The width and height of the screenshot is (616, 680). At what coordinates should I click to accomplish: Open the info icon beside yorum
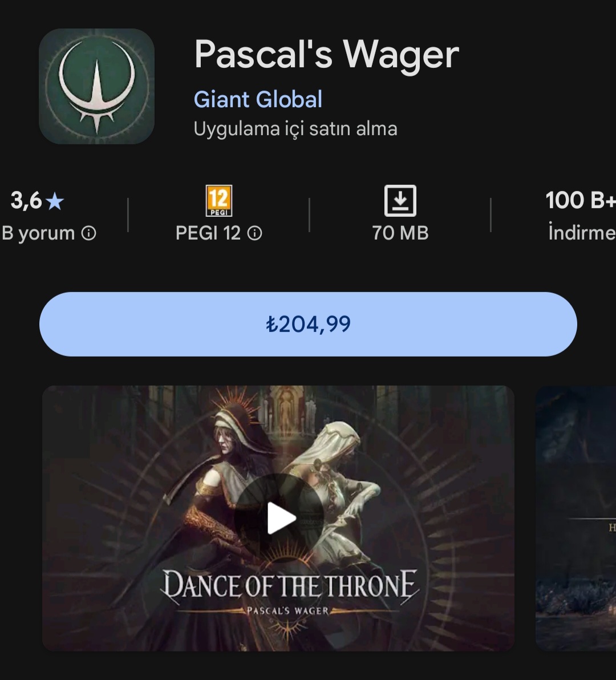89,233
